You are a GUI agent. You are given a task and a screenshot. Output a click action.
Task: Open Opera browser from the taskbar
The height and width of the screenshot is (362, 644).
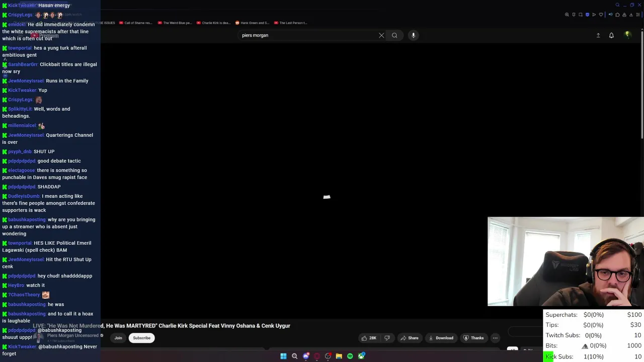[x=316, y=356]
